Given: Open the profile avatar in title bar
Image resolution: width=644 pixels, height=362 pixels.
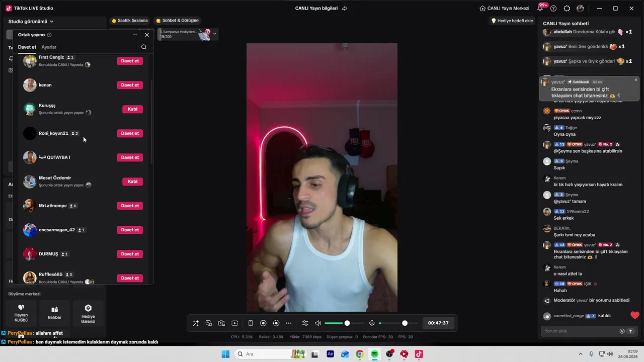Looking at the screenshot, I should coord(581,9).
